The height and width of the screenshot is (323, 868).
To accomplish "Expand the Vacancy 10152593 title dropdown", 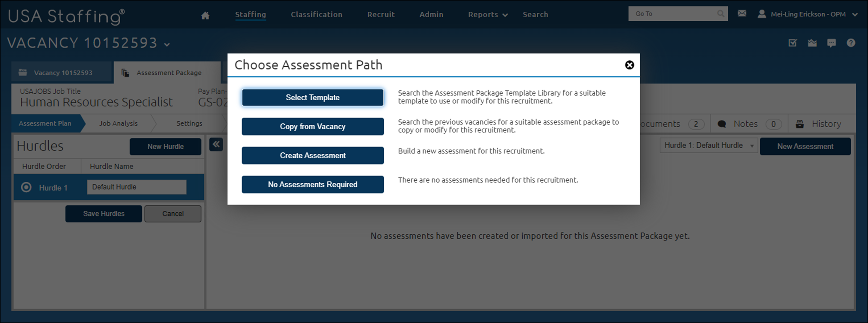I will click(x=168, y=44).
